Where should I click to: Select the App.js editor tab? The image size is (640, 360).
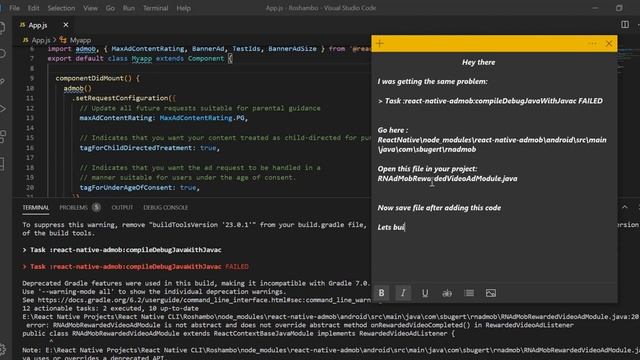coord(38,25)
